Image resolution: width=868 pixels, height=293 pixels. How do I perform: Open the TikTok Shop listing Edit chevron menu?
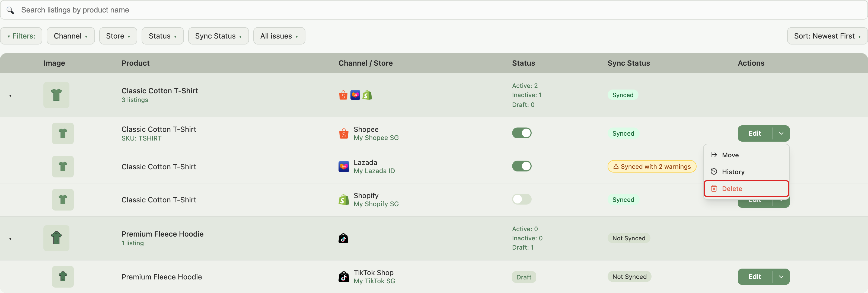(x=781, y=277)
